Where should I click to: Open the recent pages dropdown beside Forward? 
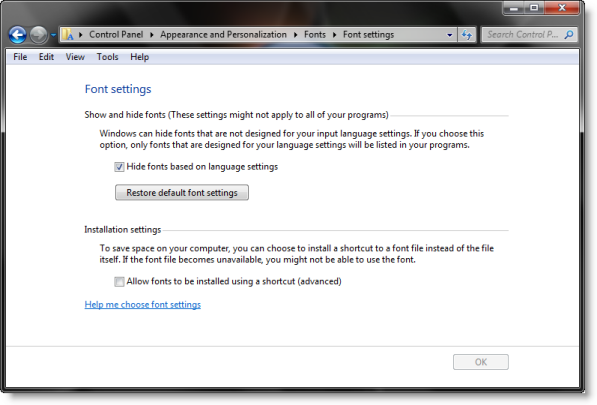coord(53,35)
